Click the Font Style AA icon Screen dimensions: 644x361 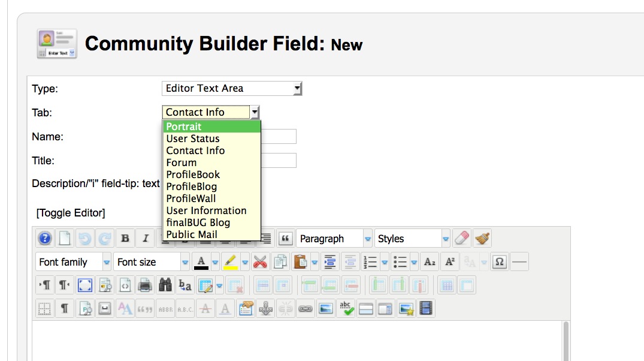[125, 309]
